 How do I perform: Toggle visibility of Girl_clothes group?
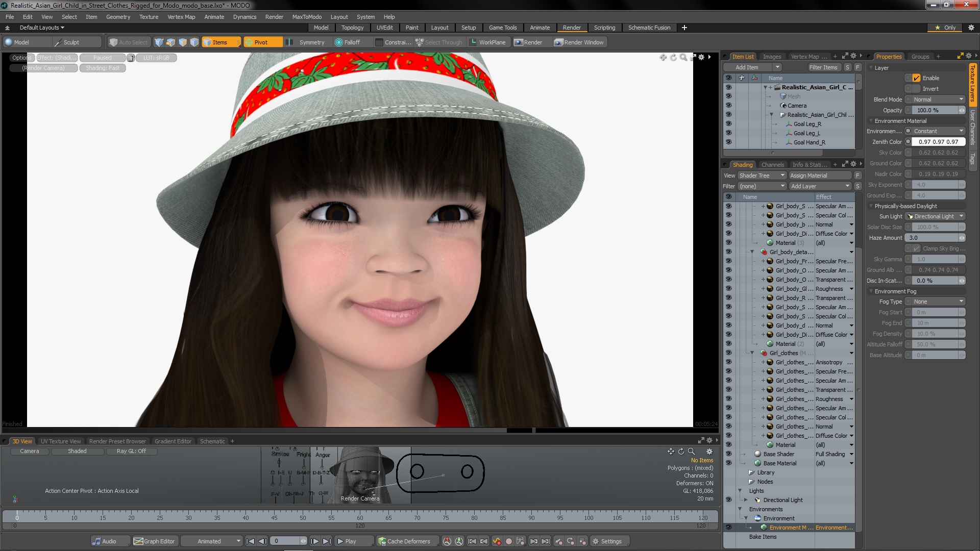(x=728, y=353)
